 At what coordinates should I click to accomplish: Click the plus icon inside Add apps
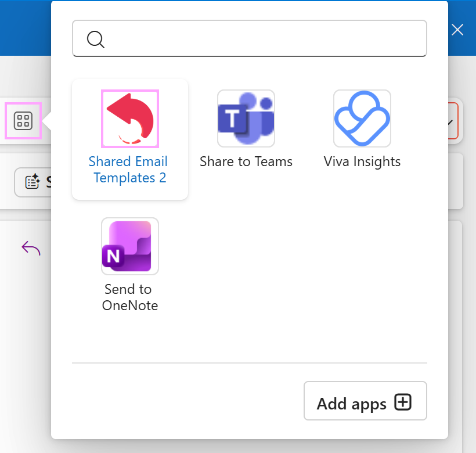403,401
